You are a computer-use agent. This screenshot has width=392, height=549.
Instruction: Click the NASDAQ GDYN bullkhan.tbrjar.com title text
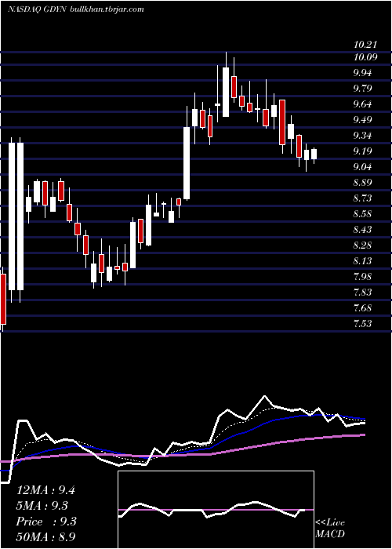[x=76, y=9]
